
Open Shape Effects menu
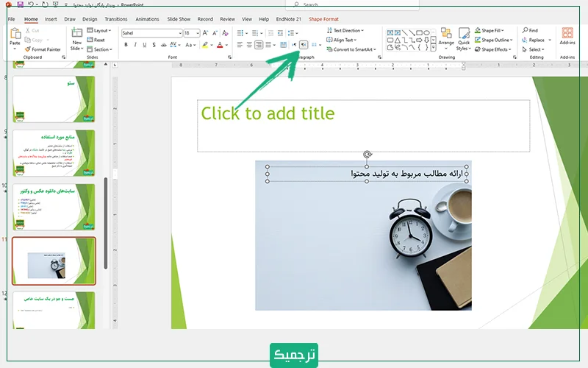(x=492, y=49)
